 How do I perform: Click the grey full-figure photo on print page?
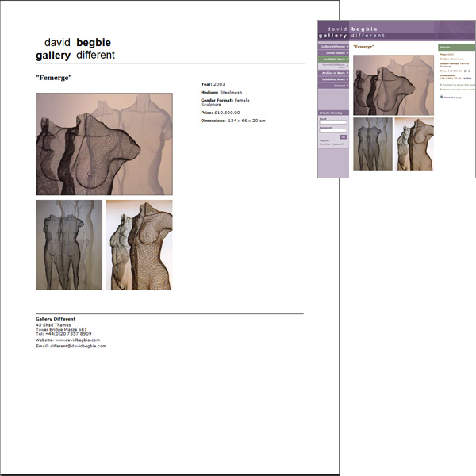click(69, 244)
